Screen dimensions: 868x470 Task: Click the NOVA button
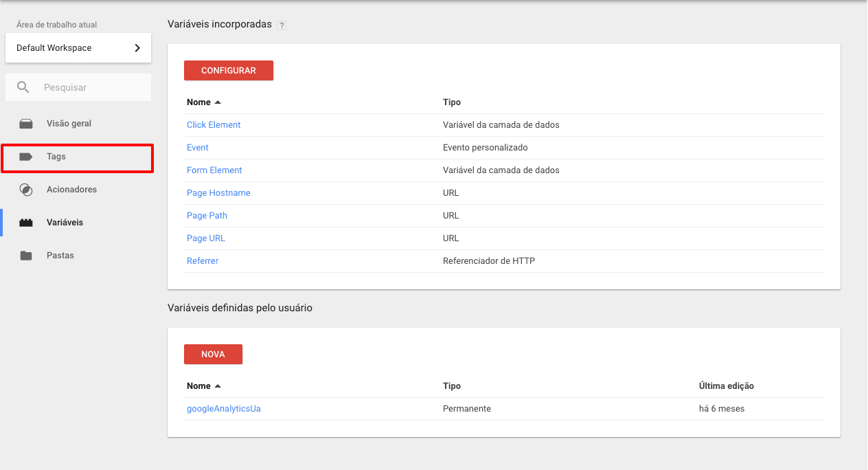click(x=213, y=354)
